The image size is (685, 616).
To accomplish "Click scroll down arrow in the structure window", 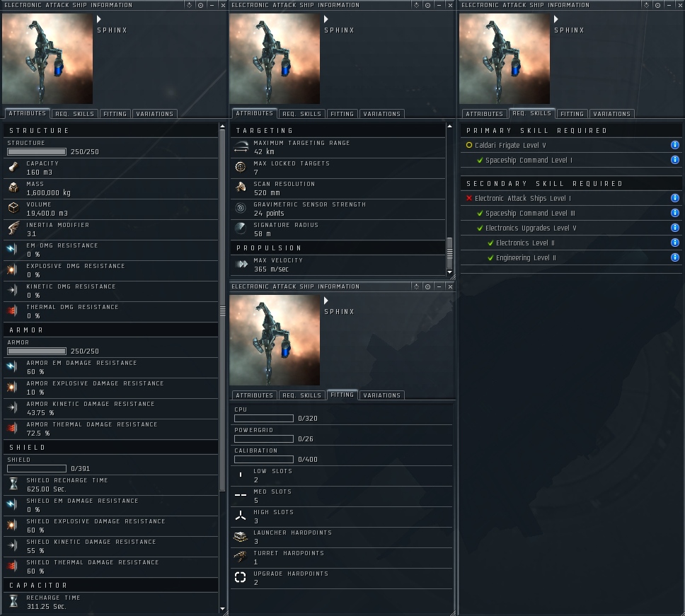I will 222,608.
